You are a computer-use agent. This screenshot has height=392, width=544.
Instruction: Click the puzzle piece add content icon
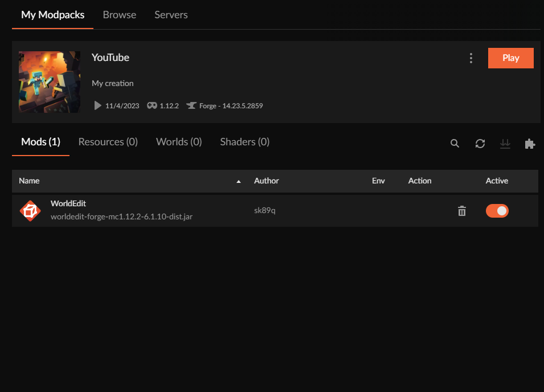(x=530, y=143)
